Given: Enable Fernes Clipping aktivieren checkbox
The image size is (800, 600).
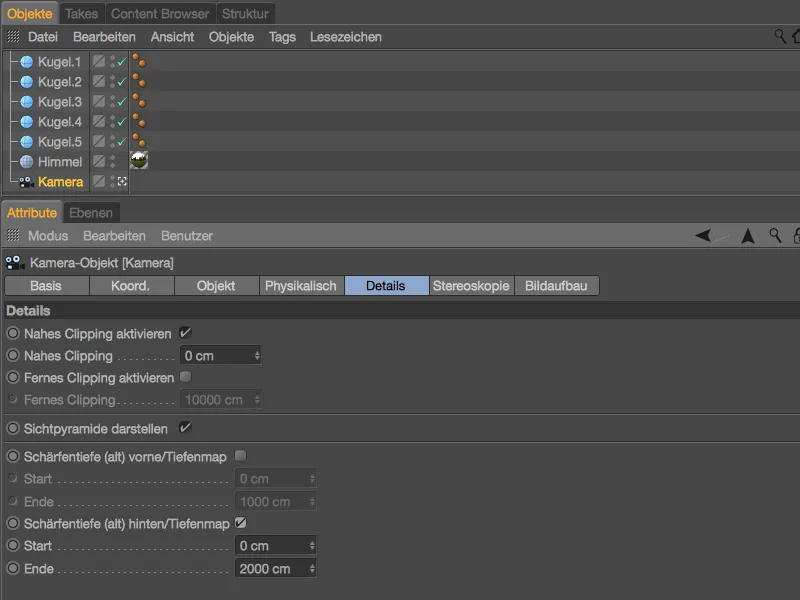Looking at the screenshot, I should [x=186, y=377].
